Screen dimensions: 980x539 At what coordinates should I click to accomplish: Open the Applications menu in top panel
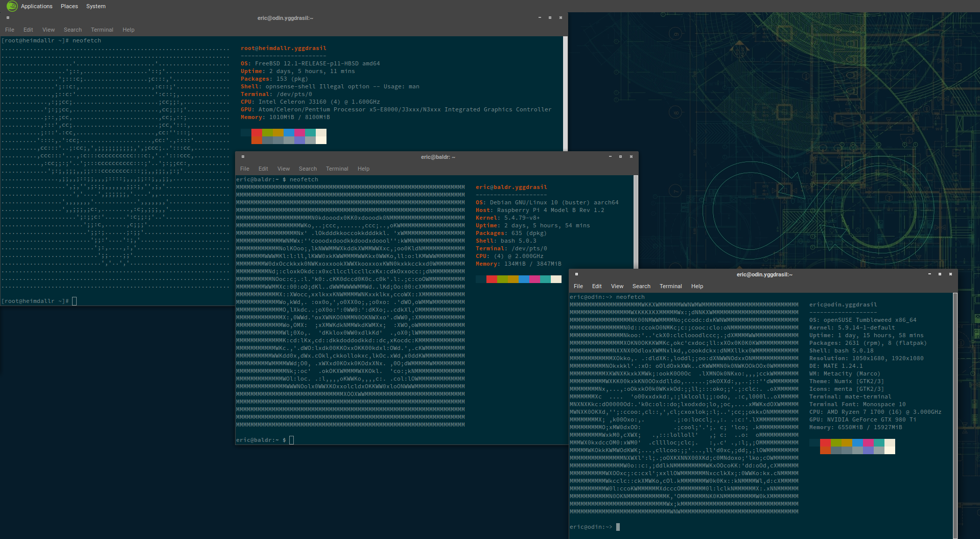[x=36, y=6]
